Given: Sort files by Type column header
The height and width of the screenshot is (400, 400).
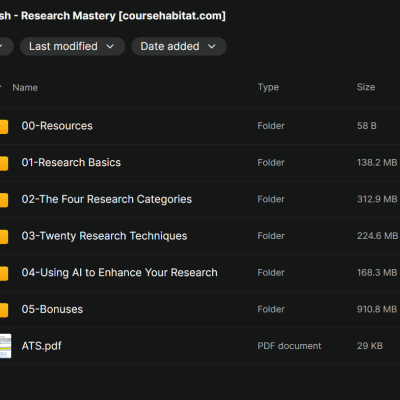Looking at the screenshot, I should [x=268, y=87].
